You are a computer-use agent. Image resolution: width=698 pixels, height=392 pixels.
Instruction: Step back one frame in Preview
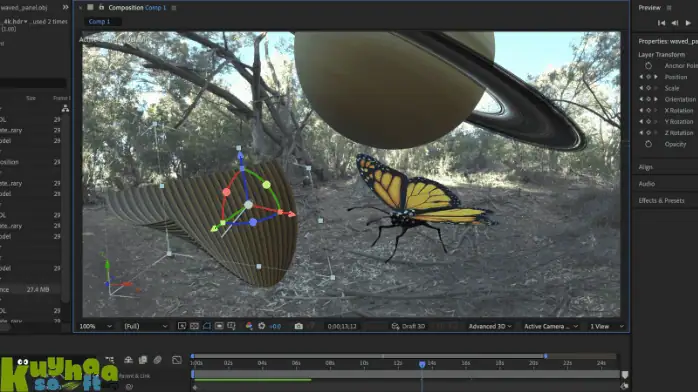pos(675,23)
